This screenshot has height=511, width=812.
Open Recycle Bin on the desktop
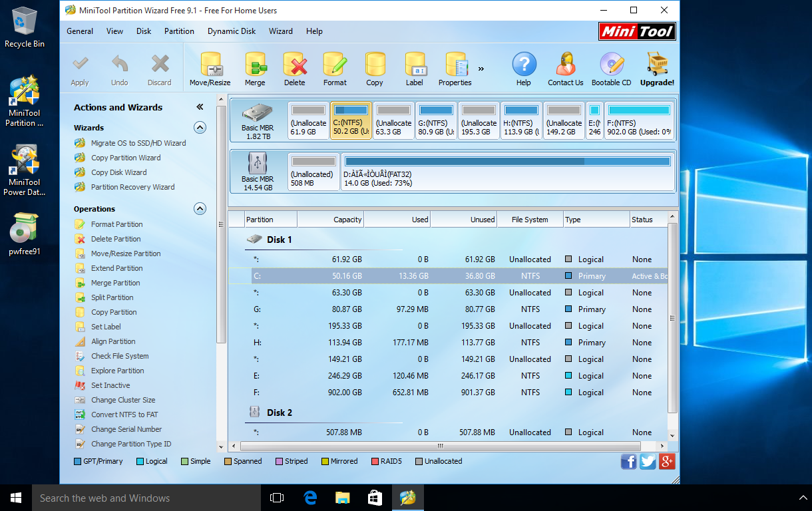coord(25,27)
